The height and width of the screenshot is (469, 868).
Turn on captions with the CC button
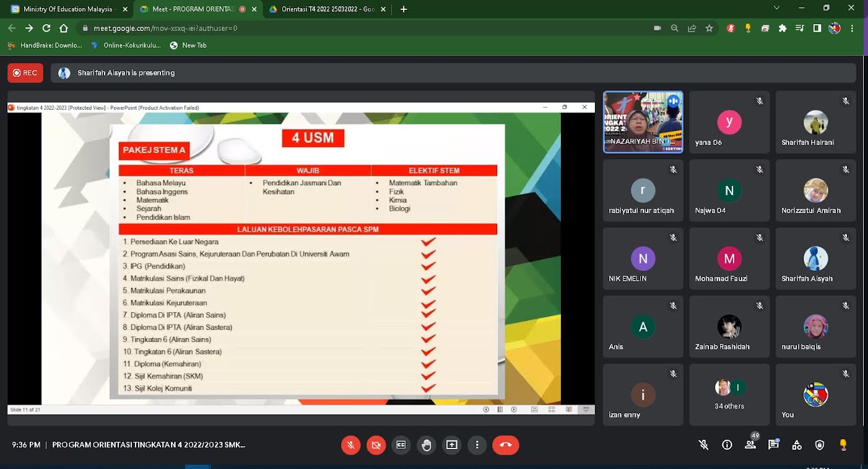click(x=401, y=445)
